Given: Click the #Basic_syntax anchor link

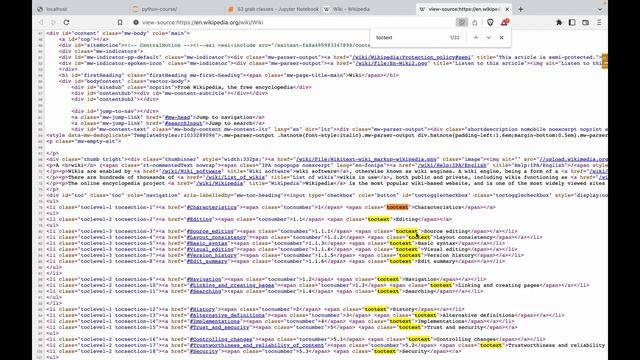Looking at the screenshot, I should tap(207, 243).
